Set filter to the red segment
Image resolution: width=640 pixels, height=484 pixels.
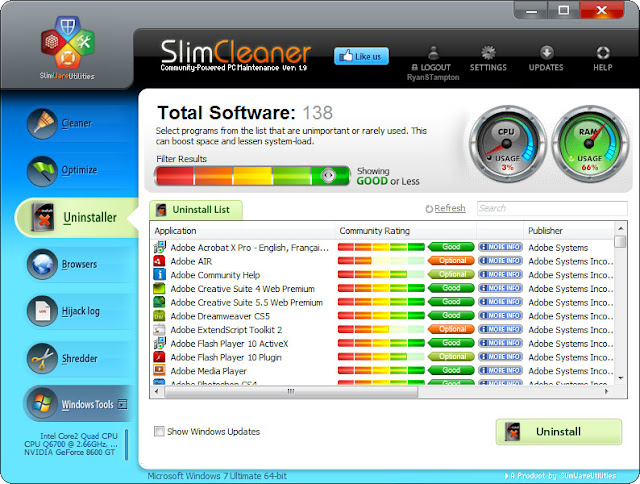tap(175, 175)
